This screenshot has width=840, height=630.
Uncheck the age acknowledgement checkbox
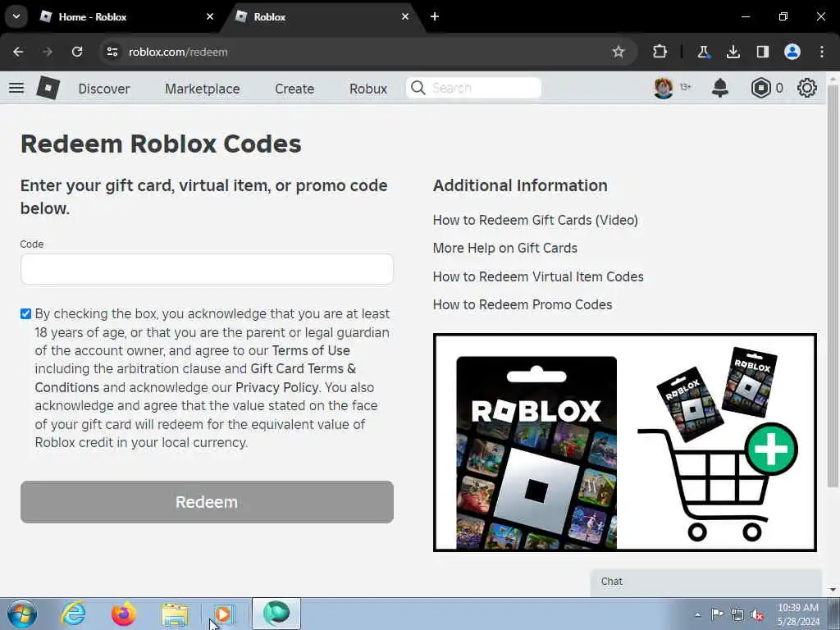pyautogui.click(x=25, y=314)
